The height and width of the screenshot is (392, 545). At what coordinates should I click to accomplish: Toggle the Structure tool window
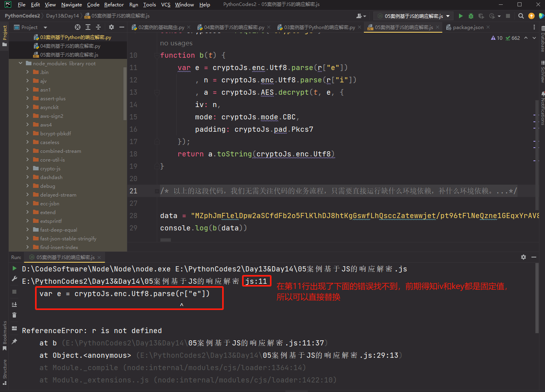(x=4, y=372)
